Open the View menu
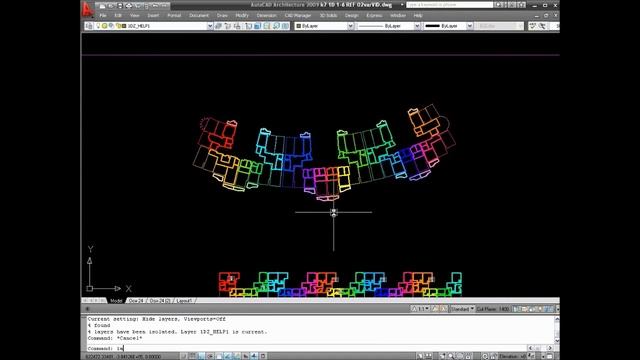640x360 pixels. point(135,16)
